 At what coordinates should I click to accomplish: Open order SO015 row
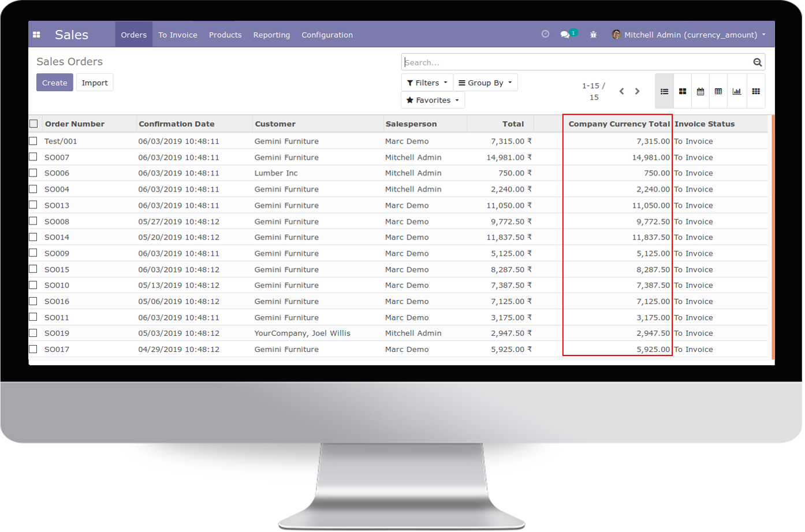[x=398, y=269]
